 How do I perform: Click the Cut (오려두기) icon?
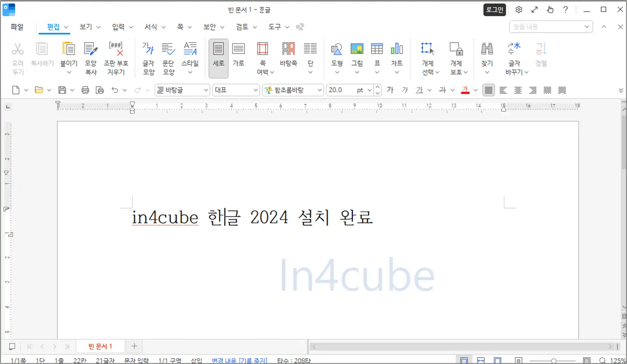[17, 49]
